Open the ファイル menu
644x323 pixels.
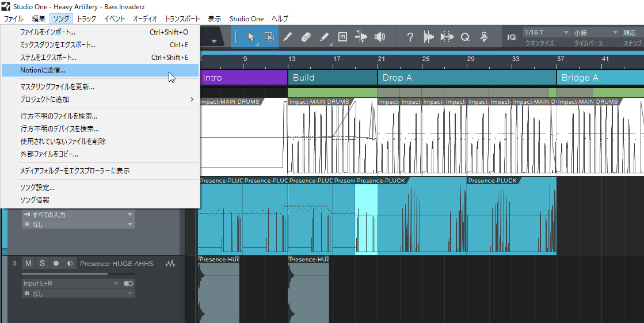(x=14, y=18)
